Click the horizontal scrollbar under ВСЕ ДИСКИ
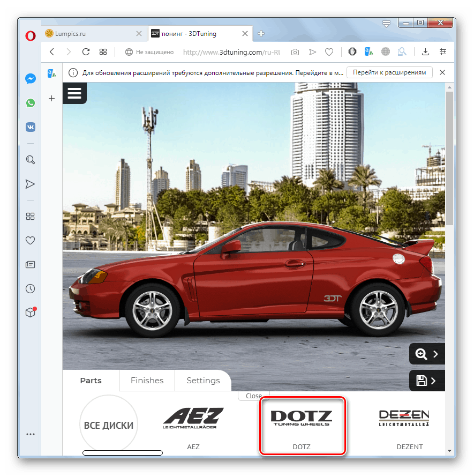This screenshot has width=474, height=476. point(122,453)
